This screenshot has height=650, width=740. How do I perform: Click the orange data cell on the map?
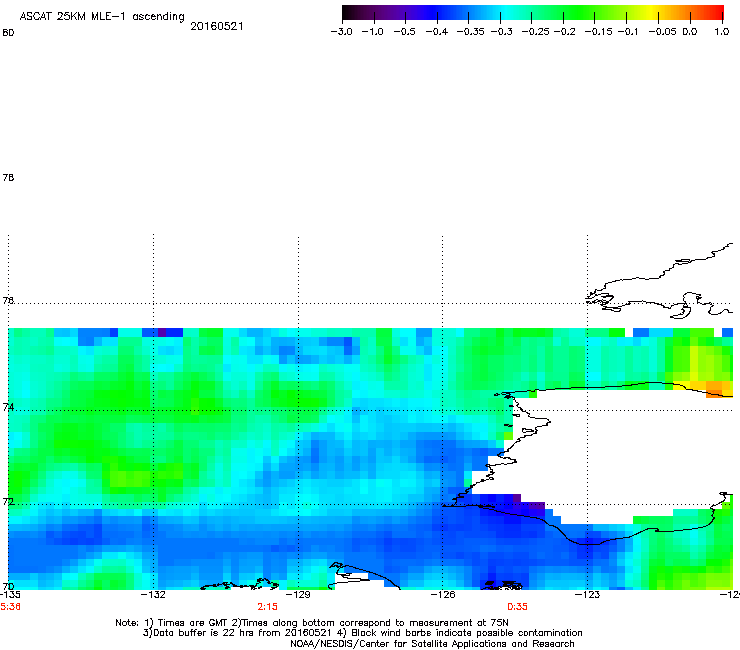point(714,389)
